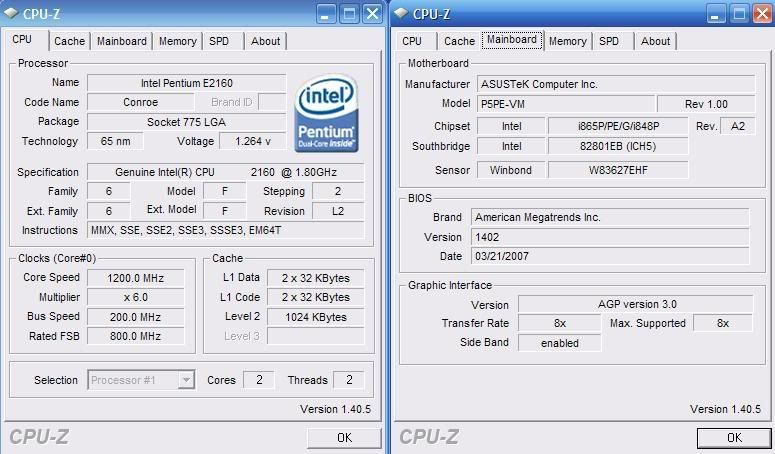Screen dimensions: 775x454
Task: Click the Intel Pentium Dual-Core logo
Action: coord(326,114)
